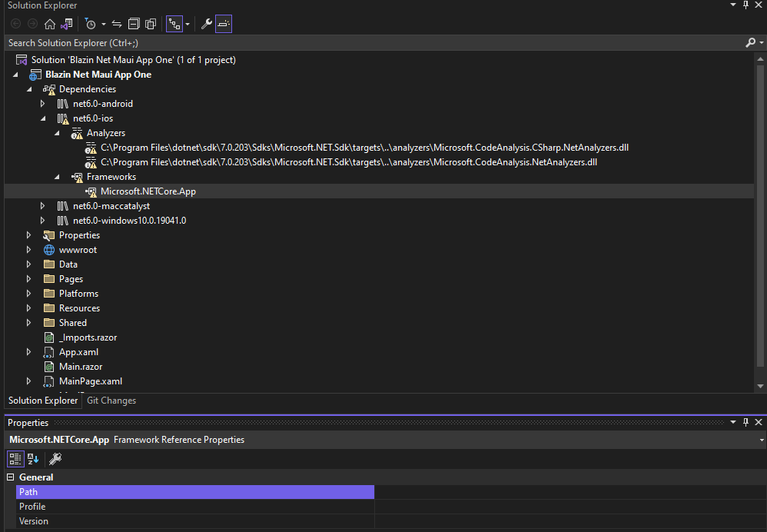Click the Collapse All icon

(134, 24)
